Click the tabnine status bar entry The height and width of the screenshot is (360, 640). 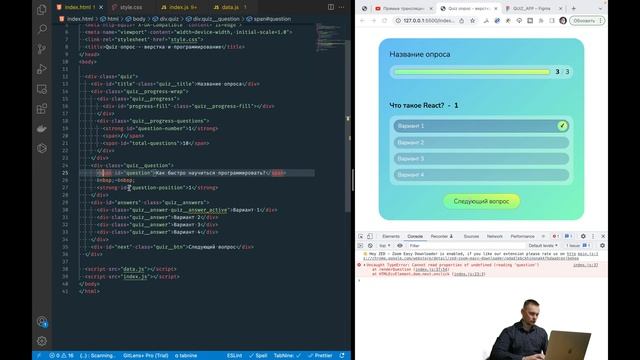(x=186, y=356)
